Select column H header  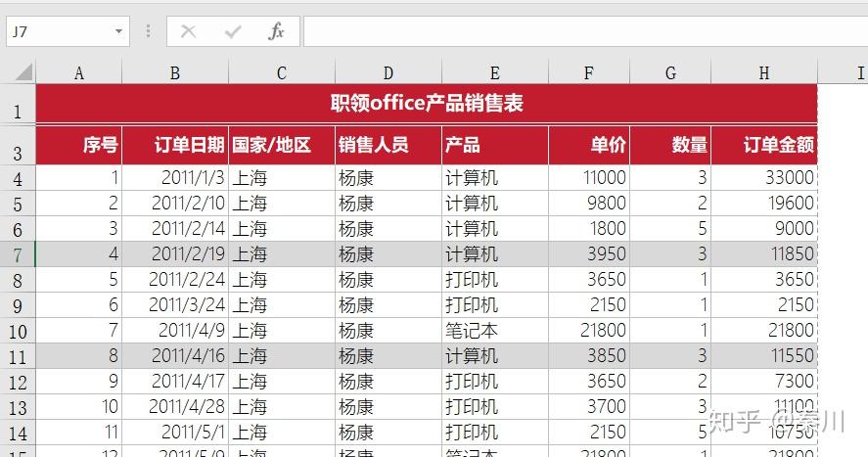coord(764,73)
